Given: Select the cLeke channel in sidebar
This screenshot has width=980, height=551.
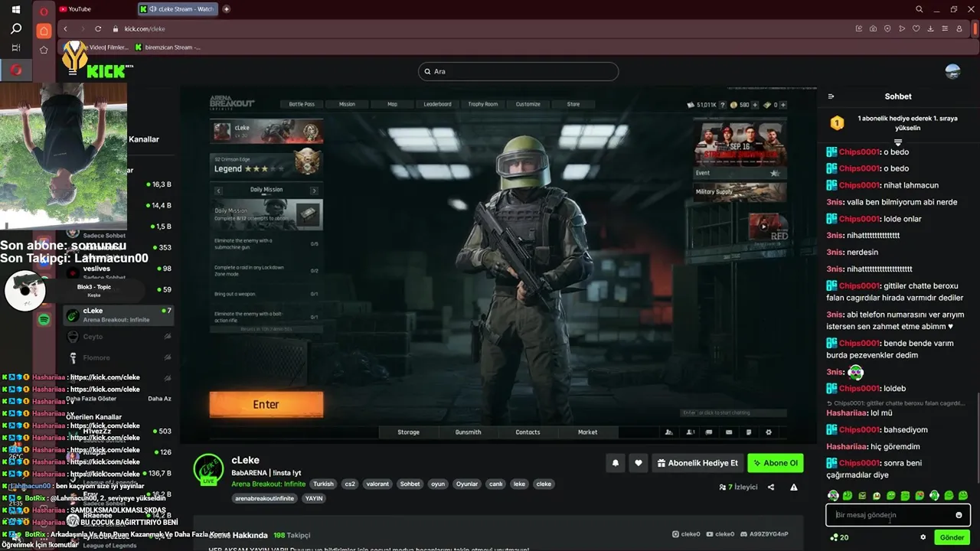Looking at the screenshot, I should pos(119,315).
